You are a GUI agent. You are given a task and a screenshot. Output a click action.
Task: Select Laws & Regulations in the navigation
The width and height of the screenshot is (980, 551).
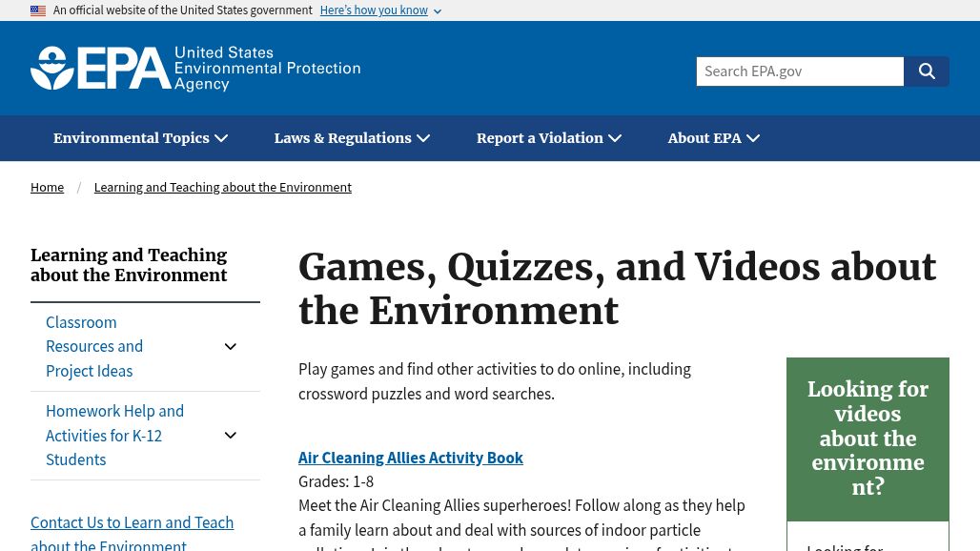coord(342,137)
